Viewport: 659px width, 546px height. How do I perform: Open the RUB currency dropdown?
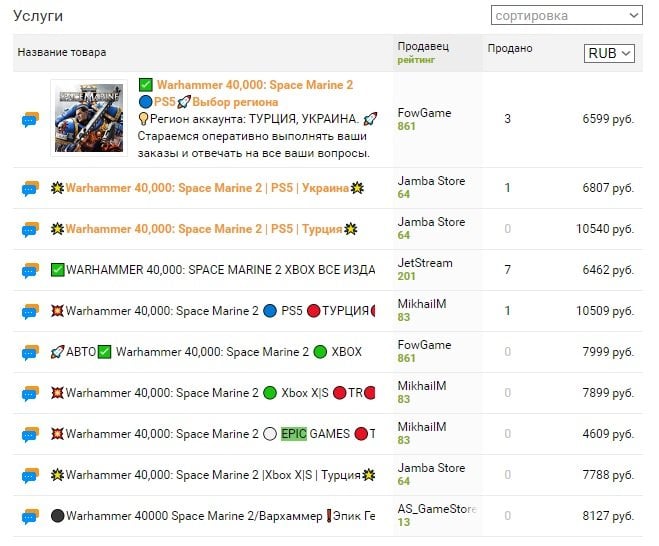tap(609, 53)
